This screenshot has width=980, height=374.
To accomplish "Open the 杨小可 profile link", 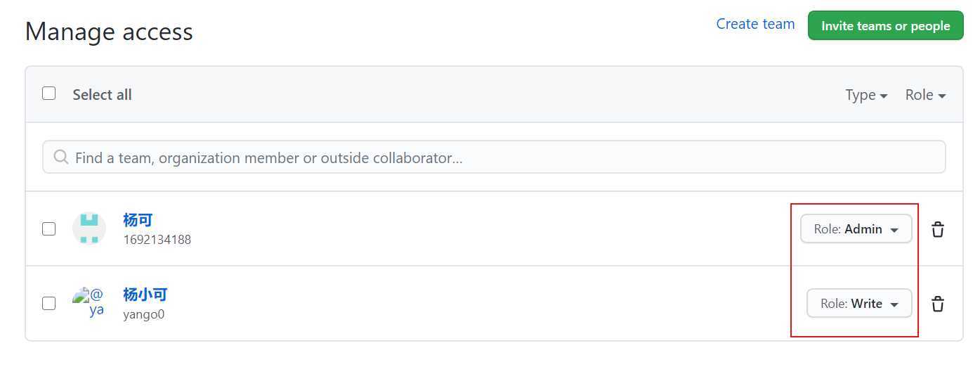I will [x=145, y=295].
